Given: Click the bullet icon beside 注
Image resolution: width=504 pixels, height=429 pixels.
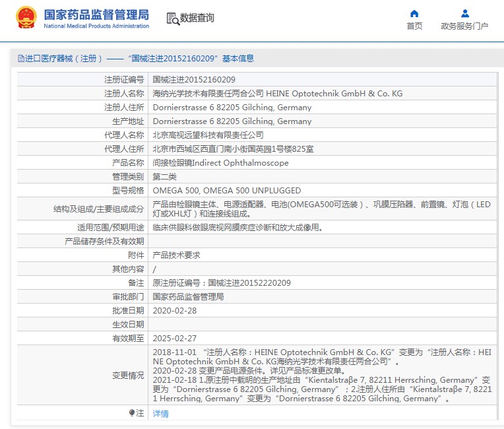Looking at the screenshot, I should [x=131, y=413].
